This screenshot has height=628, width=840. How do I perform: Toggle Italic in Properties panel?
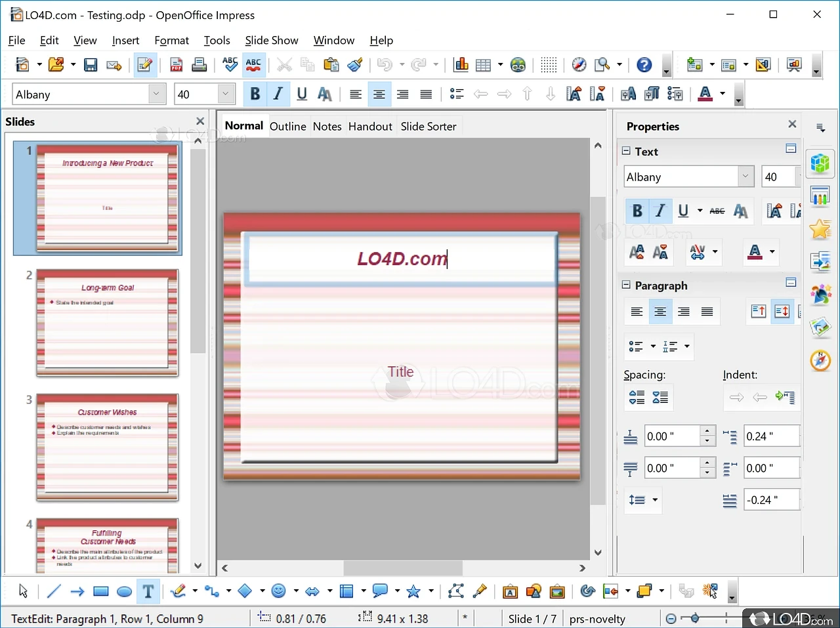pos(660,211)
